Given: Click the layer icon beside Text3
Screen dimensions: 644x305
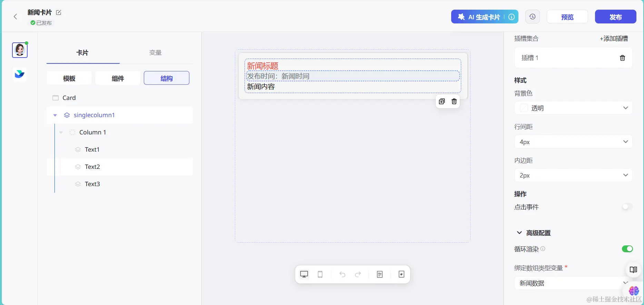Looking at the screenshot, I should (x=78, y=184).
